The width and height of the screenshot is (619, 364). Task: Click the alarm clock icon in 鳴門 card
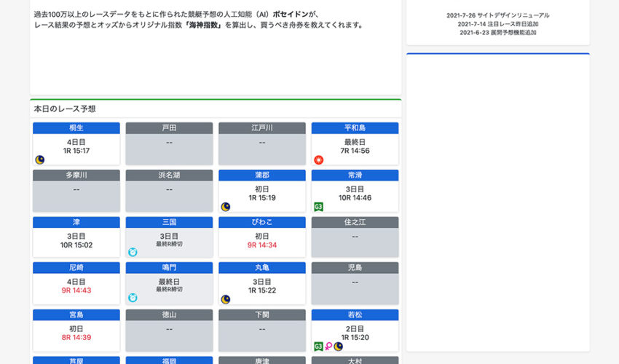click(x=133, y=298)
